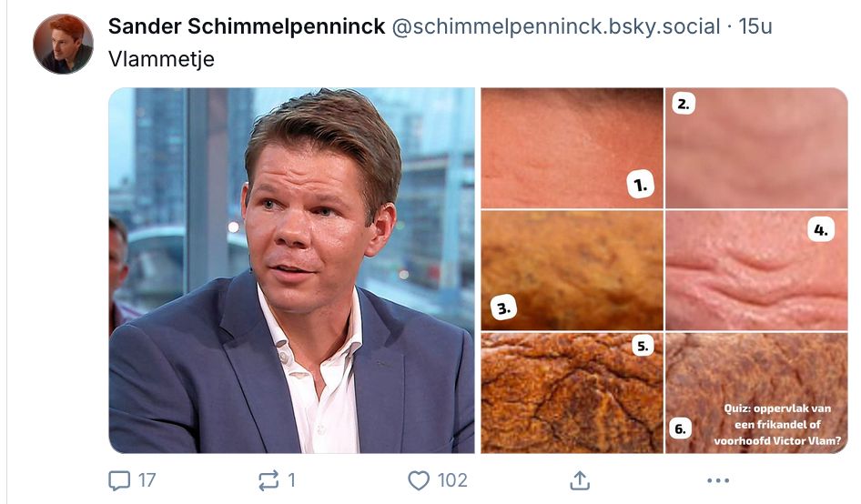The width and height of the screenshot is (861, 504).
Task: Open Sander Schimmelpenninck's profile via display name
Action: coord(246,27)
